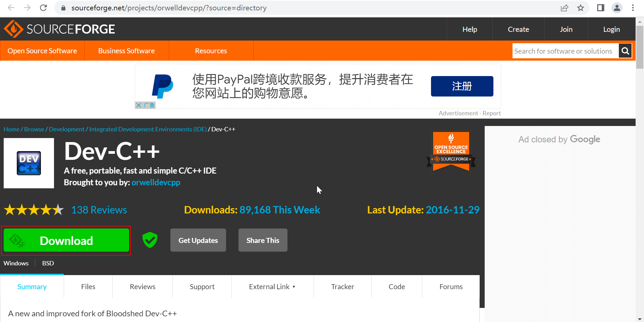
Task: Open the 138 Reviews link
Action: (99, 210)
